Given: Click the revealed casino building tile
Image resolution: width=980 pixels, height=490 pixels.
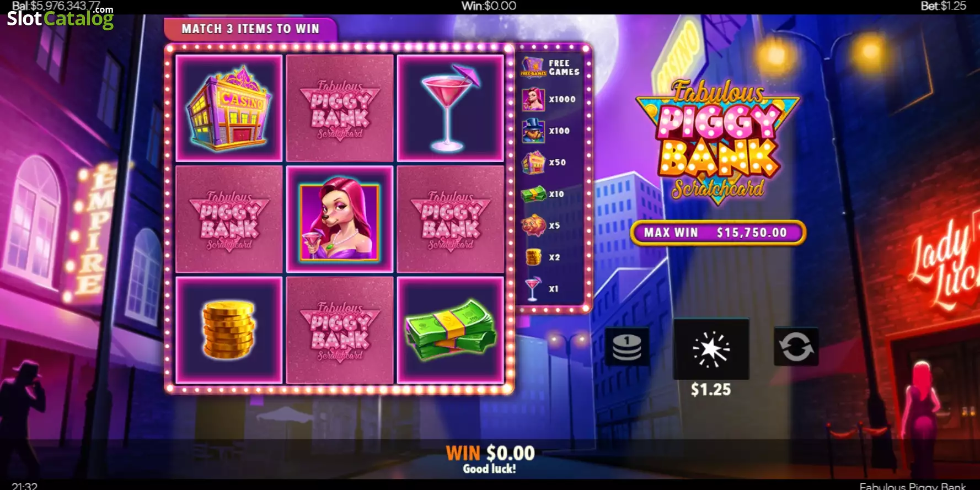Looking at the screenshot, I should click(229, 108).
